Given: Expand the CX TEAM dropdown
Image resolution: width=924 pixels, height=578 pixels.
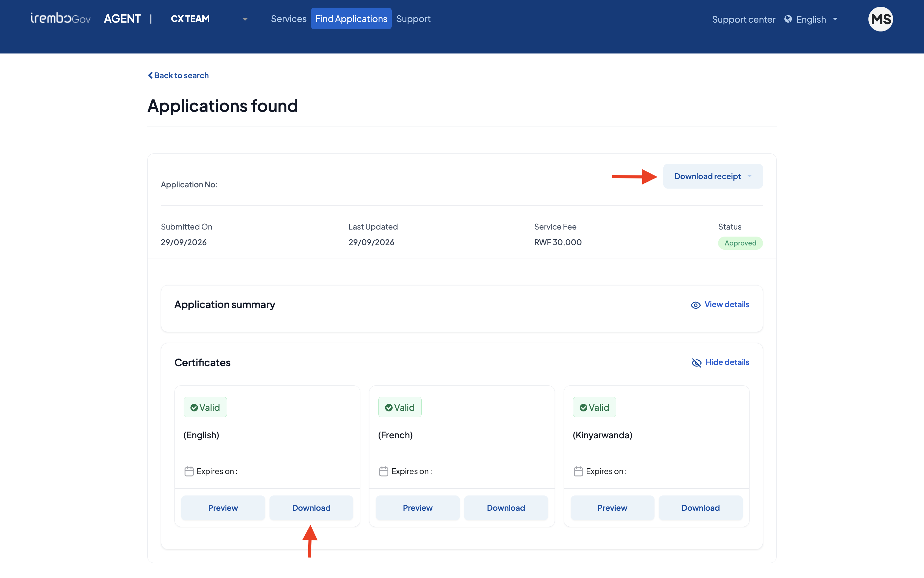Looking at the screenshot, I should pyautogui.click(x=245, y=19).
